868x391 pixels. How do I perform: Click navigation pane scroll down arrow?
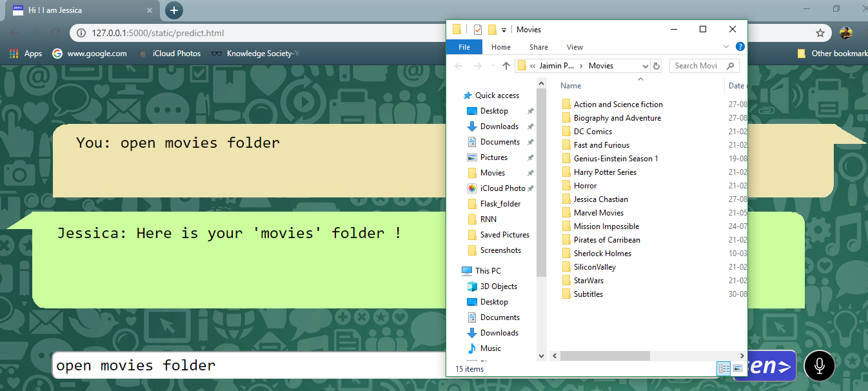(542, 356)
